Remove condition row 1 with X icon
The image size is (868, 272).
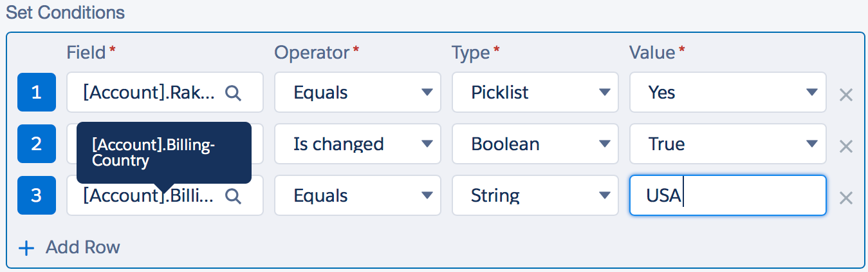pyautogui.click(x=846, y=95)
